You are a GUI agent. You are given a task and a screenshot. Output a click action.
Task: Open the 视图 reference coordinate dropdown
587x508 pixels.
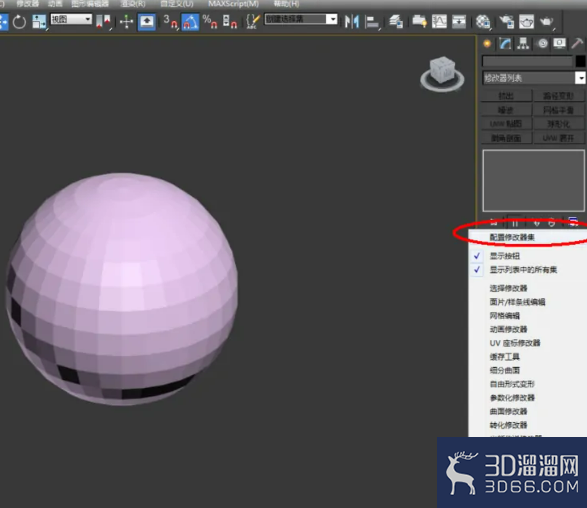[71, 19]
